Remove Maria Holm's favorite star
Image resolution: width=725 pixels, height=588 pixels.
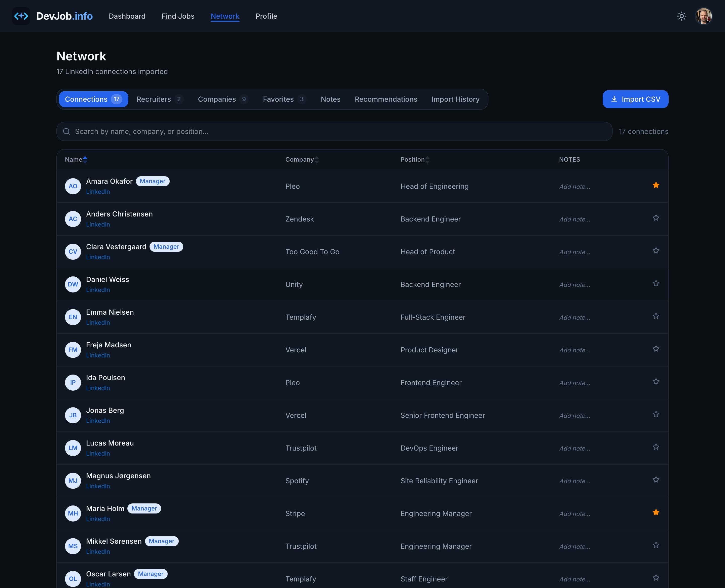(656, 512)
